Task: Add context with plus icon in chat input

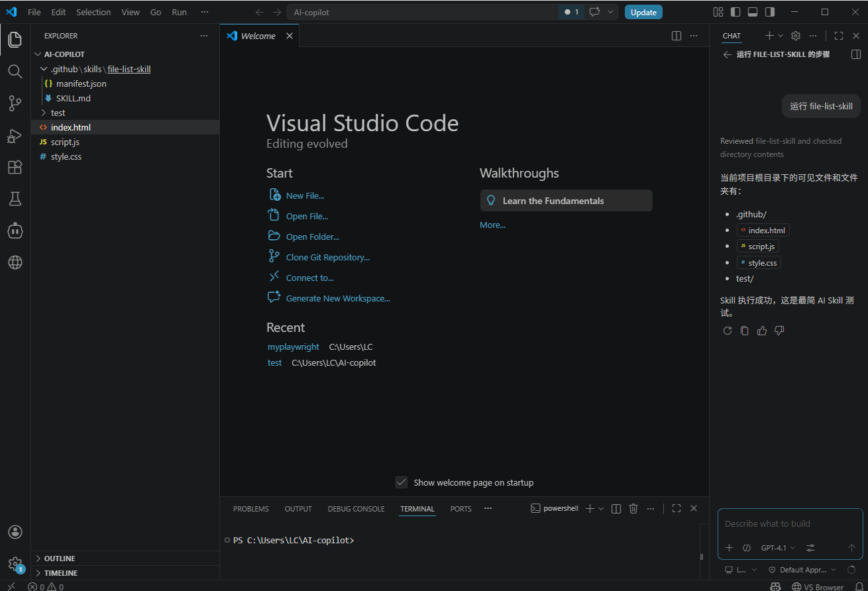Action: tap(729, 548)
